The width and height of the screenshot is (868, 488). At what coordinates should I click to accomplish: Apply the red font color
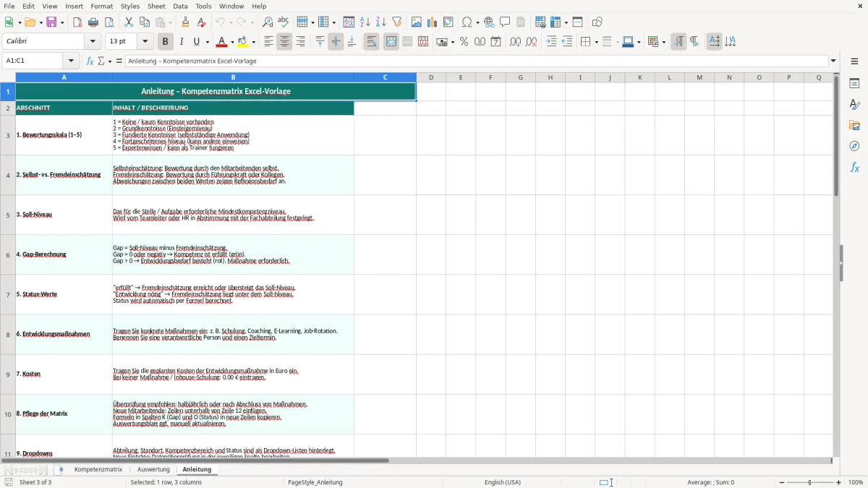(x=222, y=42)
